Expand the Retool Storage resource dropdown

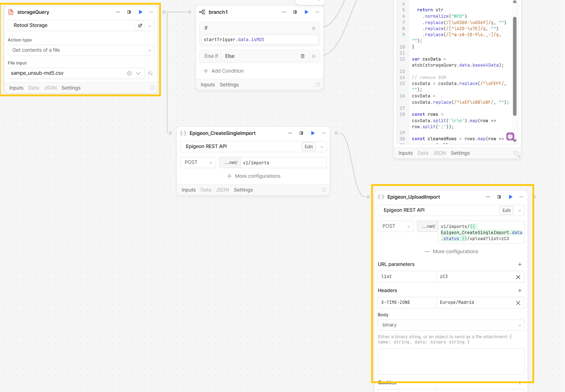click(150, 25)
